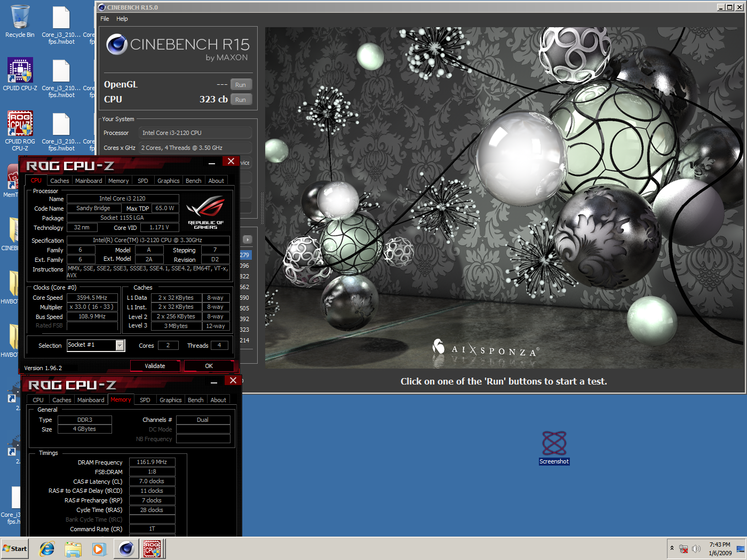Screen dimensions: 747x560
Task: Run the CPU benchmark
Action: [x=241, y=100]
